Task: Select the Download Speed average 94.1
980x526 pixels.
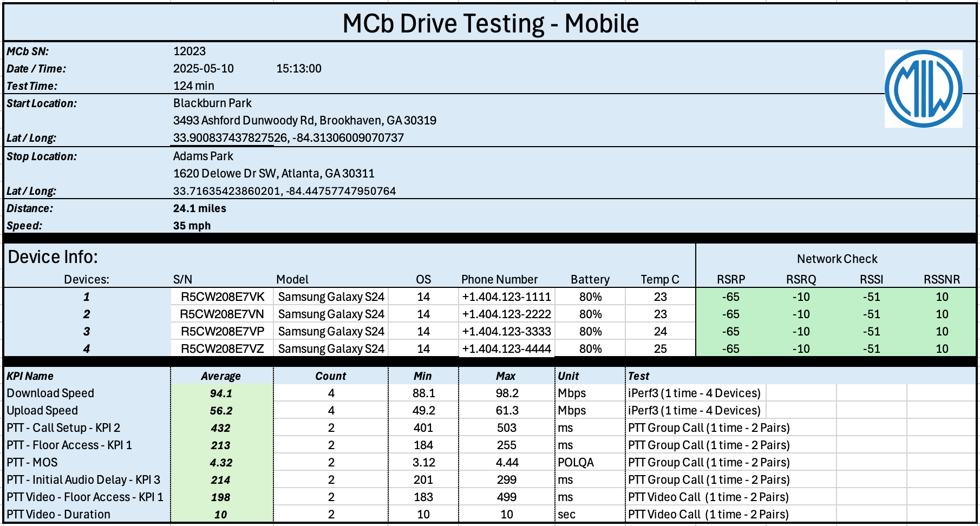Action: pos(221,393)
